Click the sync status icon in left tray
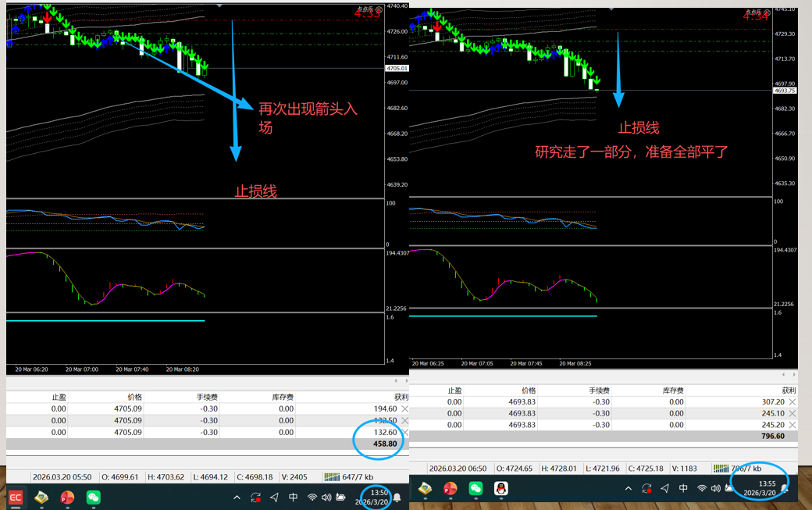812x510 pixels. tap(255, 498)
